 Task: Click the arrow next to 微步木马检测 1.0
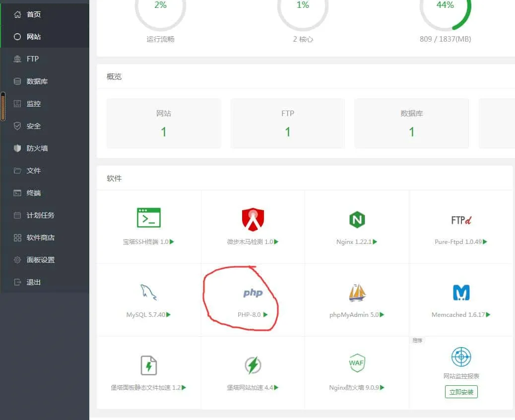(x=276, y=241)
